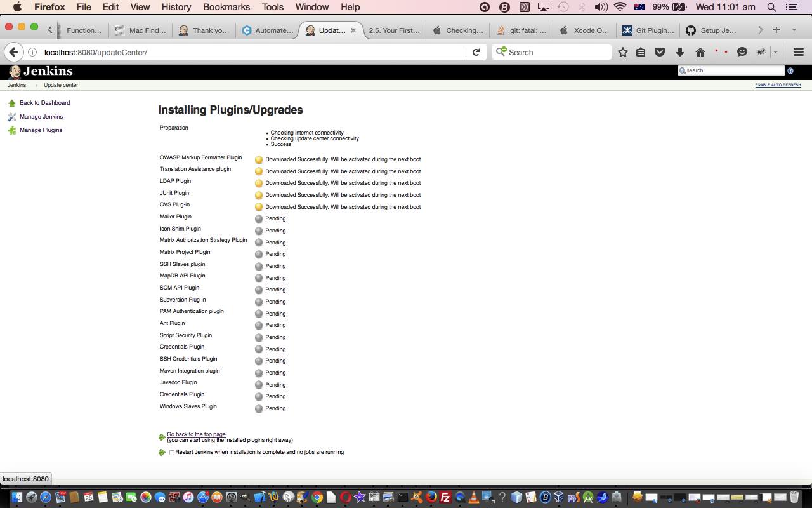
Task: Click yellow status ball for OWASP Markup Formatter
Action: [259, 159]
